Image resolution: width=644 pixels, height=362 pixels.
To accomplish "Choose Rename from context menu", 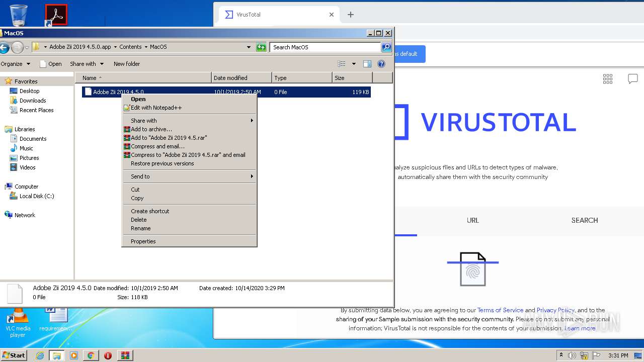I will (190, 228).
